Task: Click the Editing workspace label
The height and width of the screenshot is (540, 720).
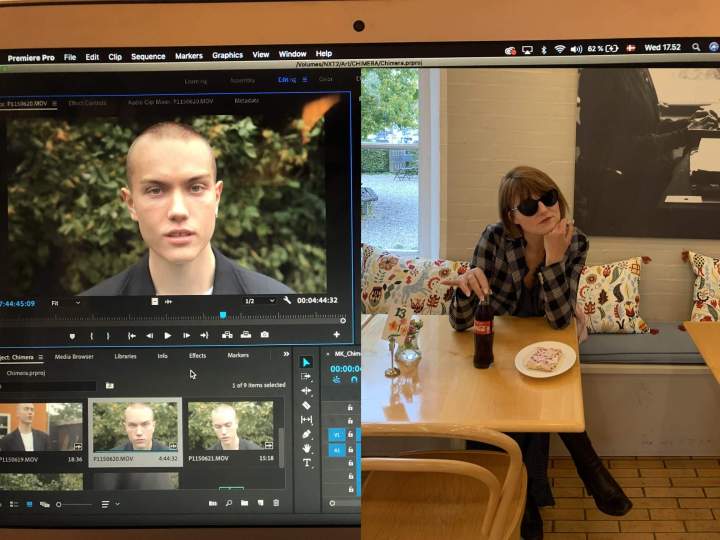Action: (287, 80)
